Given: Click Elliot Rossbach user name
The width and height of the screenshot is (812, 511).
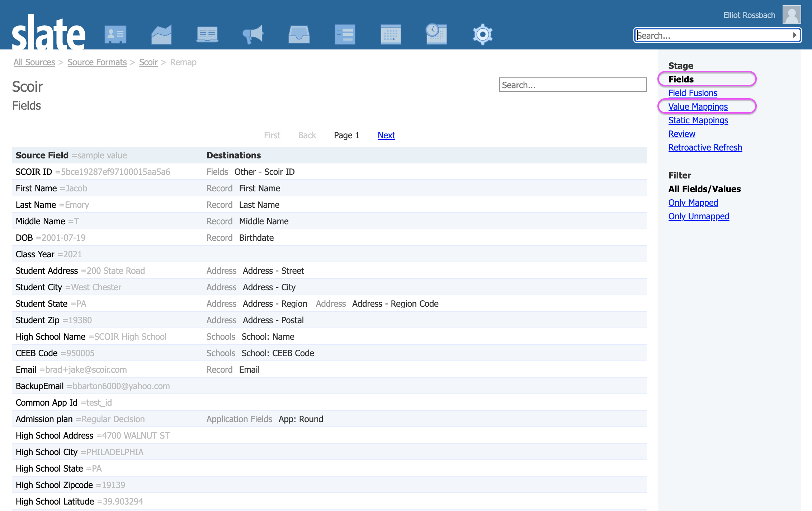Looking at the screenshot, I should coord(749,15).
